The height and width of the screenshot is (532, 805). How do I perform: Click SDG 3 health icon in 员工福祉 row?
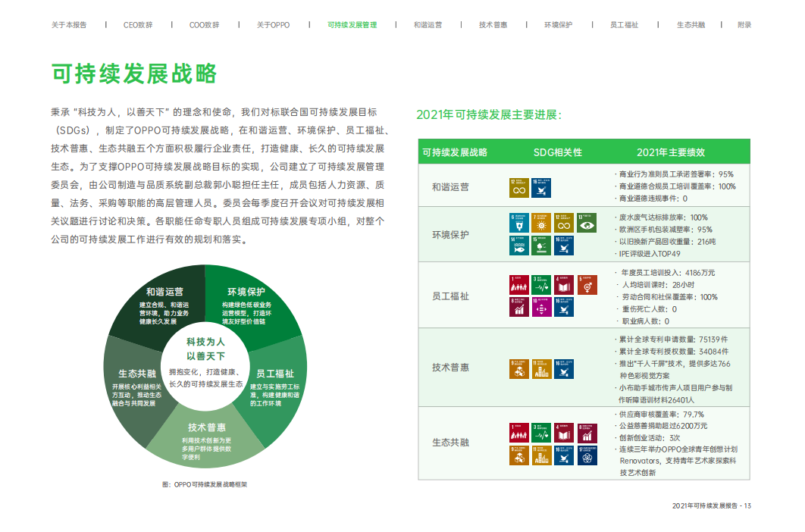(541, 284)
